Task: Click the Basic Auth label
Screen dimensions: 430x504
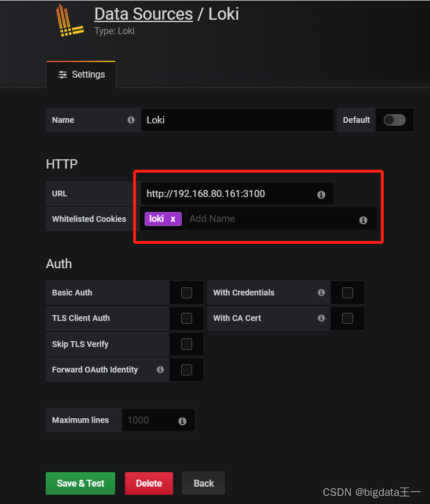Action: 72,293
